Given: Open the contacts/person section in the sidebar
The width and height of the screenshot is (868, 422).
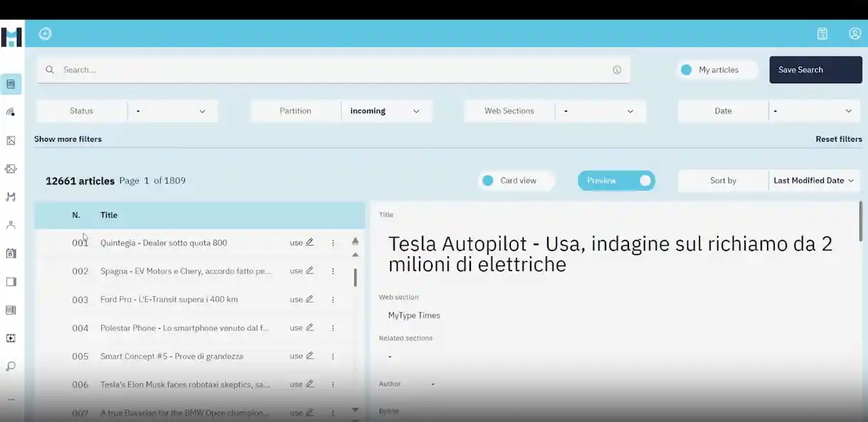Looking at the screenshot, I should click(11, 225).
